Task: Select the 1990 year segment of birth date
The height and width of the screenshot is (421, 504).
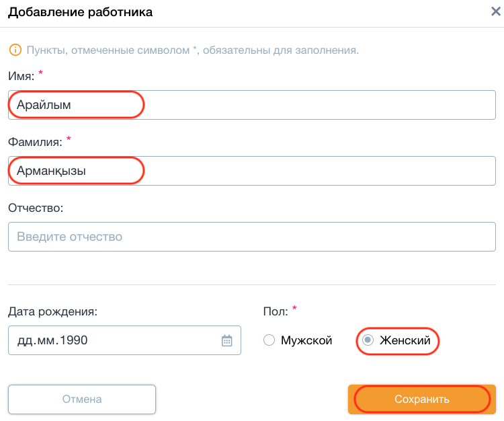Action: click(74, 340)
